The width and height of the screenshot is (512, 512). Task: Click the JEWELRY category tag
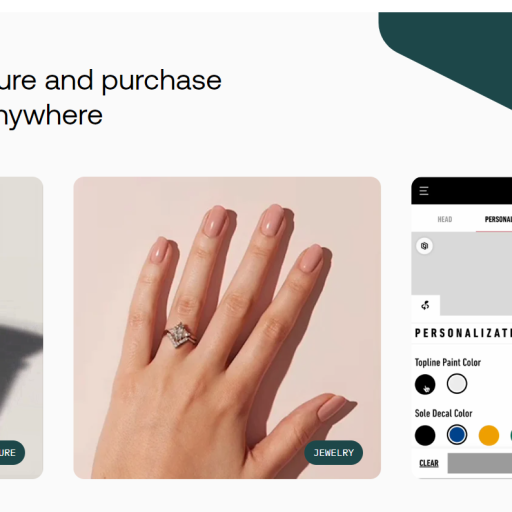(x=334, y=453)
